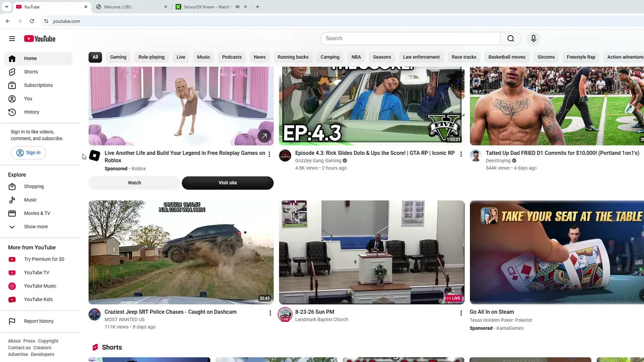Open the Developers footer link
The height and width of the screenshot is (362, 644).
tap(42, 354)
